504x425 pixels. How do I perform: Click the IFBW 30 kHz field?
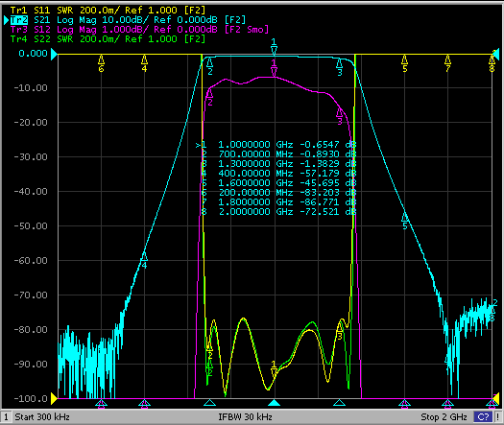click(245, 417)
